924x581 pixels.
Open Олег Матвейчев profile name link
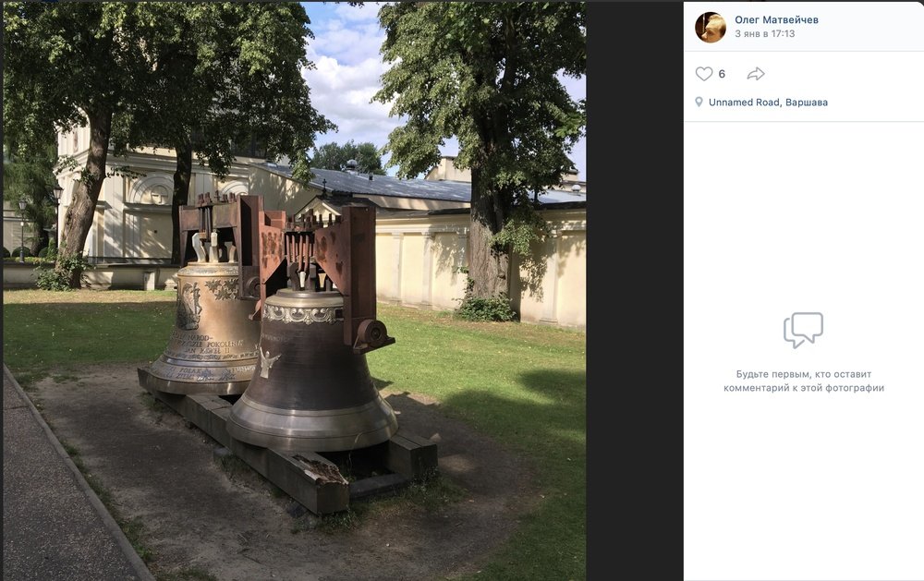(776, 19)
